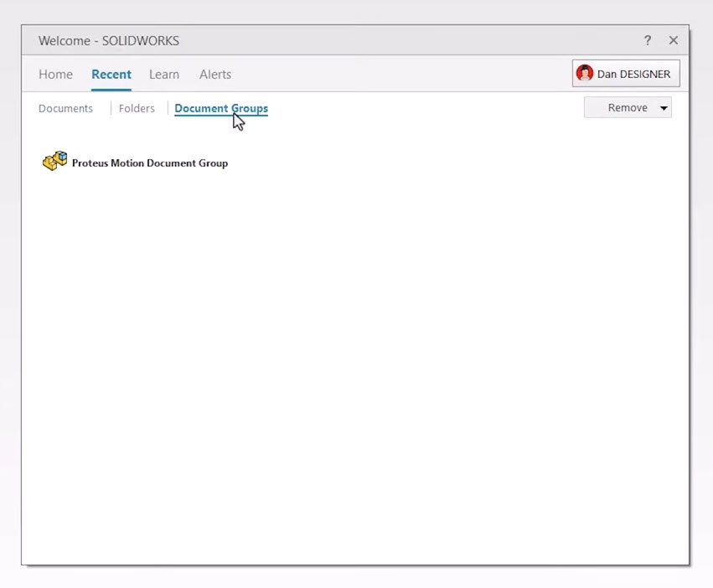Click the help question mark icon
713x588 pixels.
[x=647, y=40]
